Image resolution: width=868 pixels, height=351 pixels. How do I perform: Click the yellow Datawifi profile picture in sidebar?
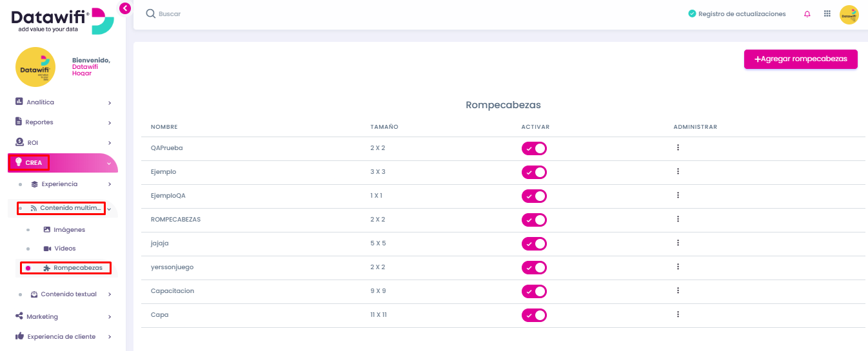35,67
